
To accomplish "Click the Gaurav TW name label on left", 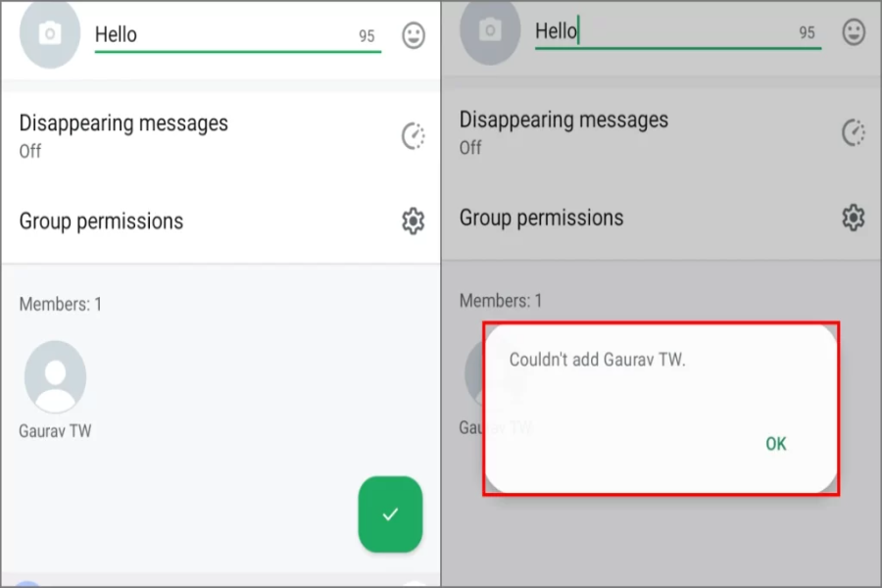I will (x=55, y=431).
